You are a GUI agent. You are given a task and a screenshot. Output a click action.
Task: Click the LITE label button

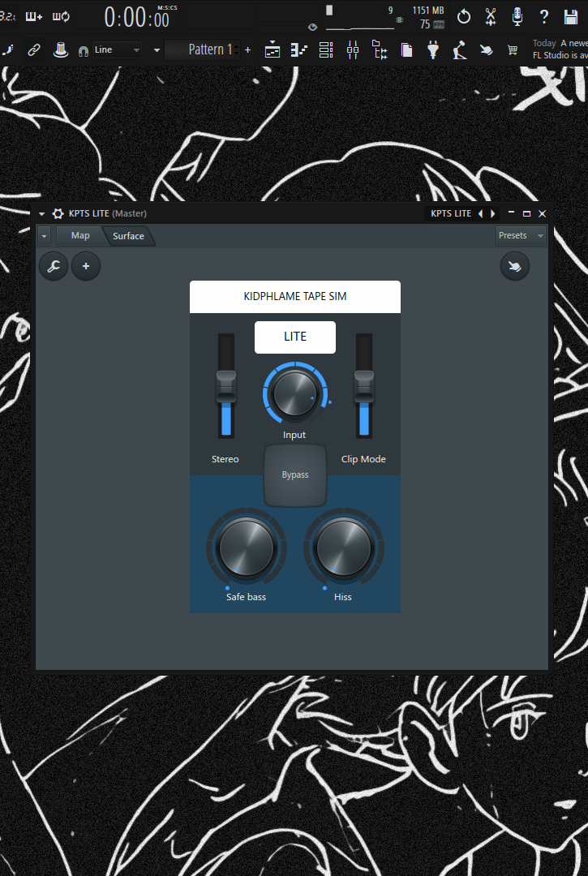pos(295,337)
